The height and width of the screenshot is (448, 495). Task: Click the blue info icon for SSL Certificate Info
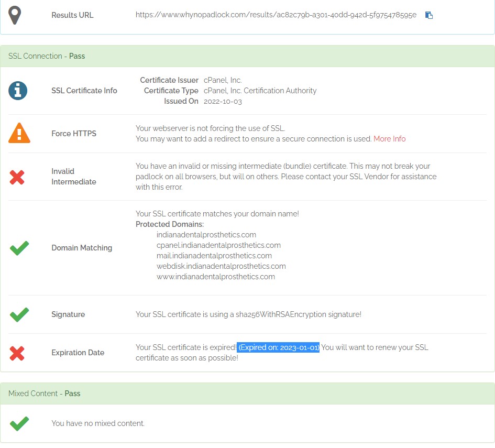tap(18, 91)
